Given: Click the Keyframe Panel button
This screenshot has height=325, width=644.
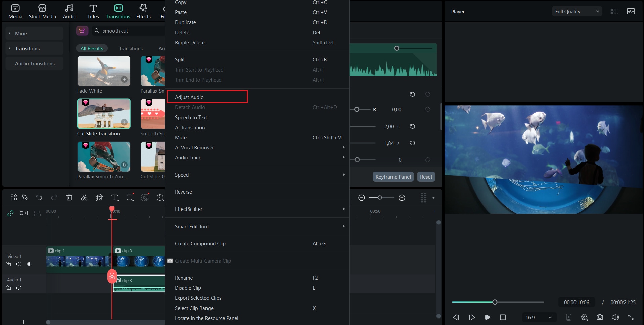Looking at the screenshot, I should pos(393,176).
